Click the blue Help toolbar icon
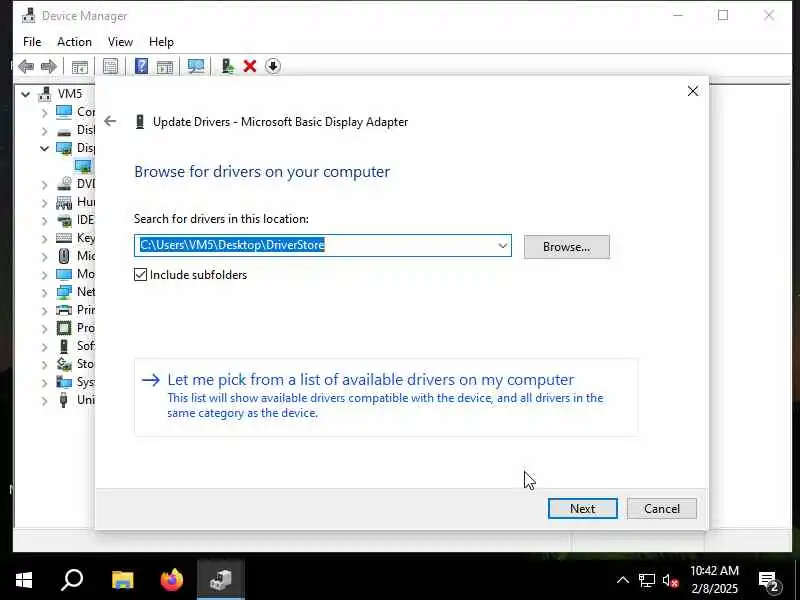Image resolution: width=800 pixels, height=600 pixels. [141, 66]
